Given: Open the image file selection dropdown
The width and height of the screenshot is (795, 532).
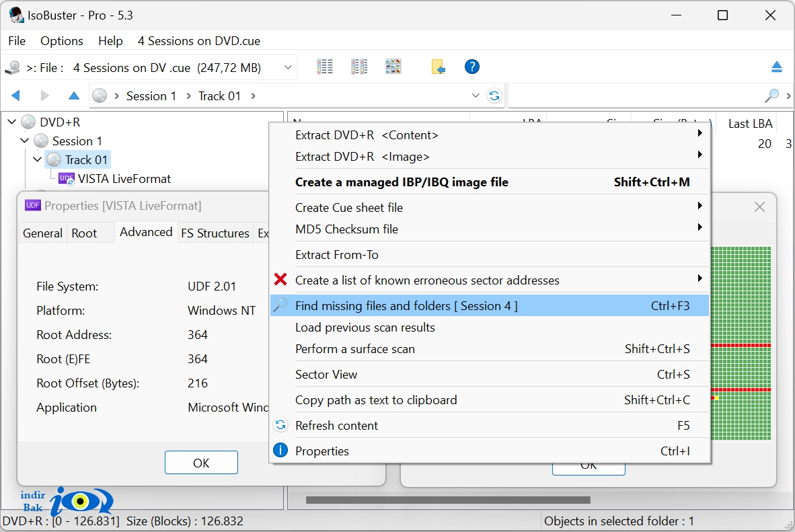Looking at the screenshot, I should click(287, 67).
